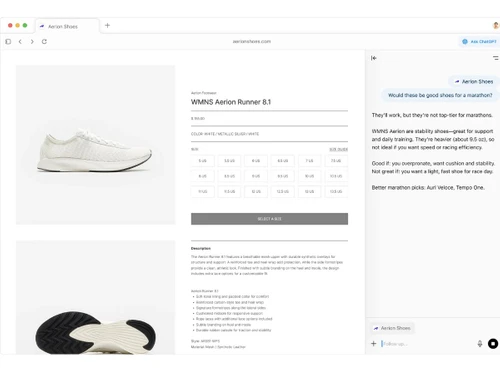Click the marathon shoes question bubble

point(440,95)
